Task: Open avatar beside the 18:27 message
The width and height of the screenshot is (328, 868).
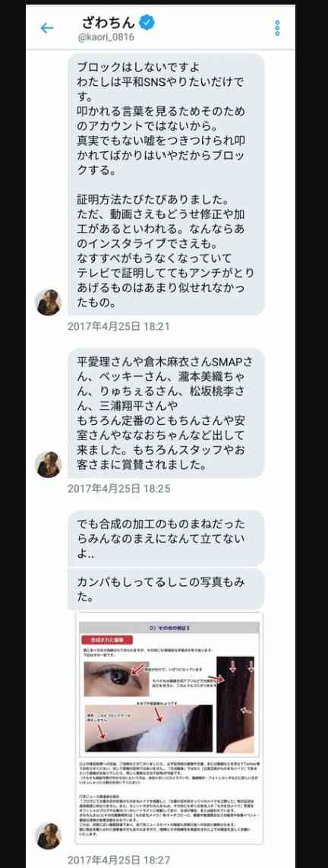Action: [x=48, y=835]
